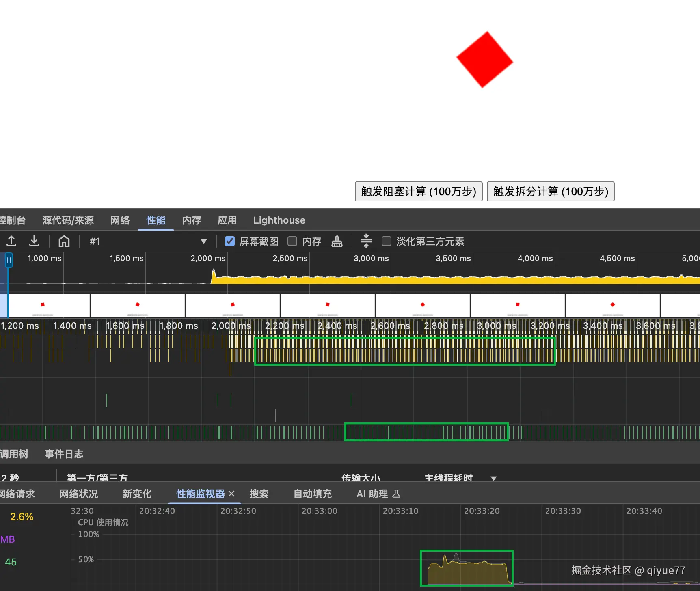Click the collapse/compress arrows icon
Image resolution: width=700 pixels, height=591 pixels.
pos(366,241)
